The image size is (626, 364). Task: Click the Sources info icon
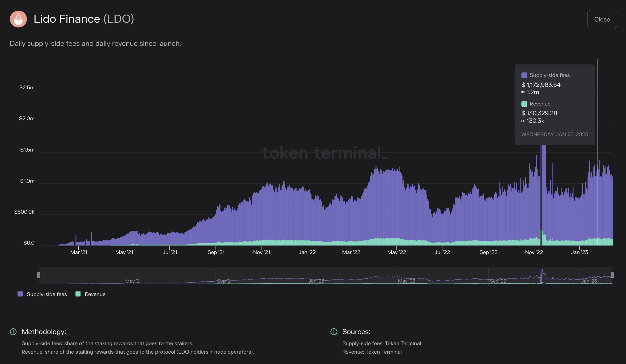click(x=334, y=331)
